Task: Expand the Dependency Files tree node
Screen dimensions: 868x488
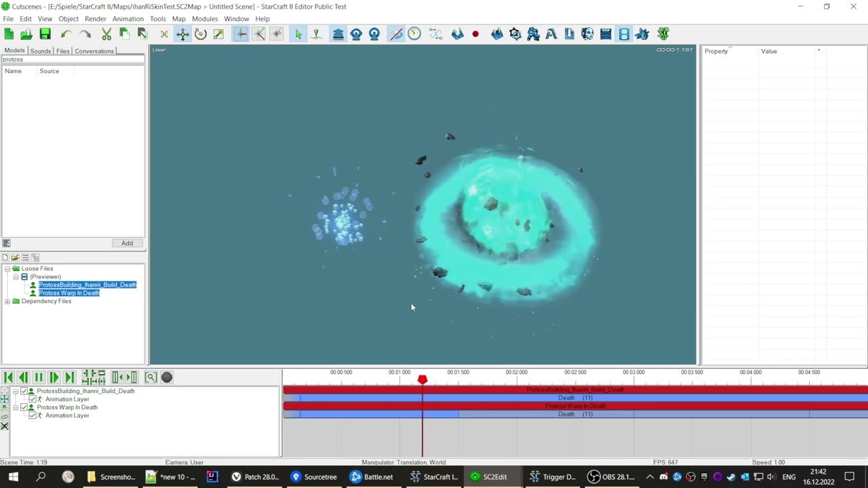Action: (x=7, y=302)
